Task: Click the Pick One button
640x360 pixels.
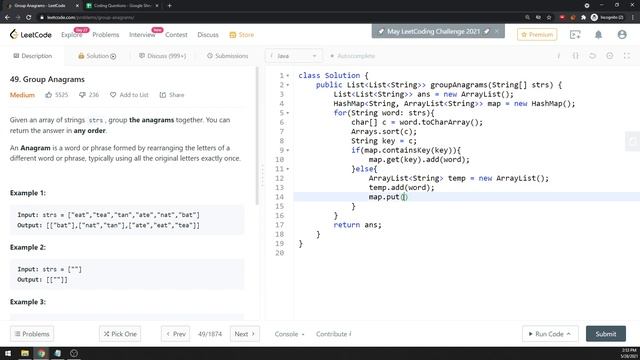Action: click(x=120, y=334)
